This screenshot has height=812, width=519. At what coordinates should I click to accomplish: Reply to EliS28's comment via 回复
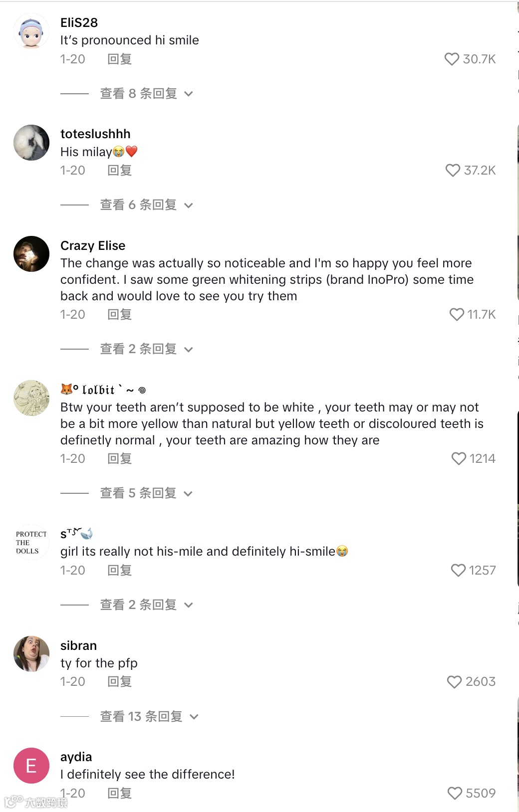click(x=120, y=59)
